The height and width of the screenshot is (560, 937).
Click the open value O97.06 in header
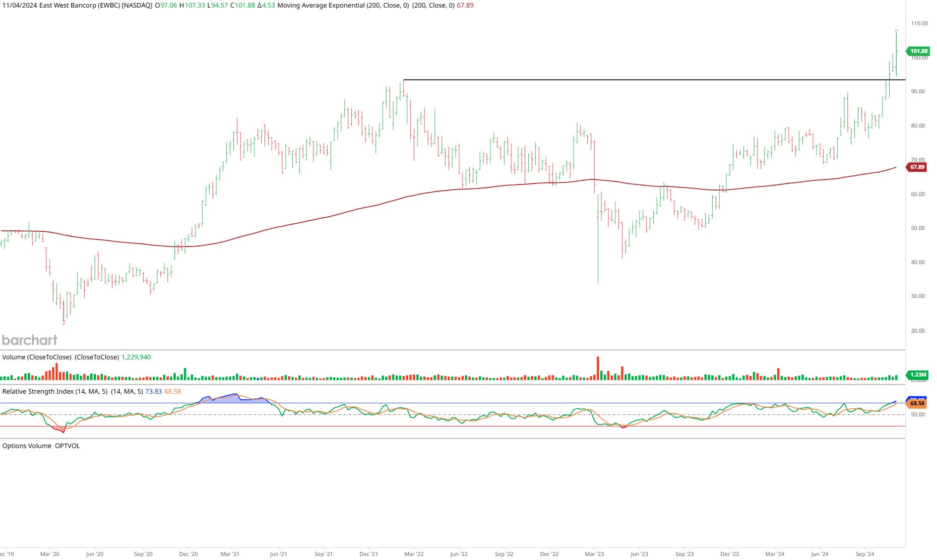[166, 6]
